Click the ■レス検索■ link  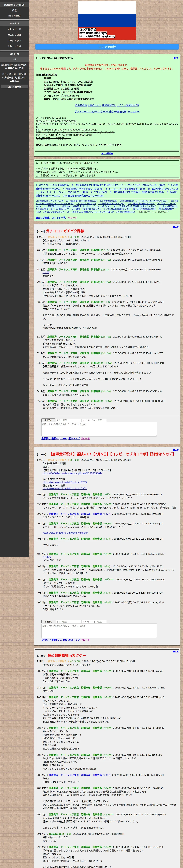[x=107, y=153]
